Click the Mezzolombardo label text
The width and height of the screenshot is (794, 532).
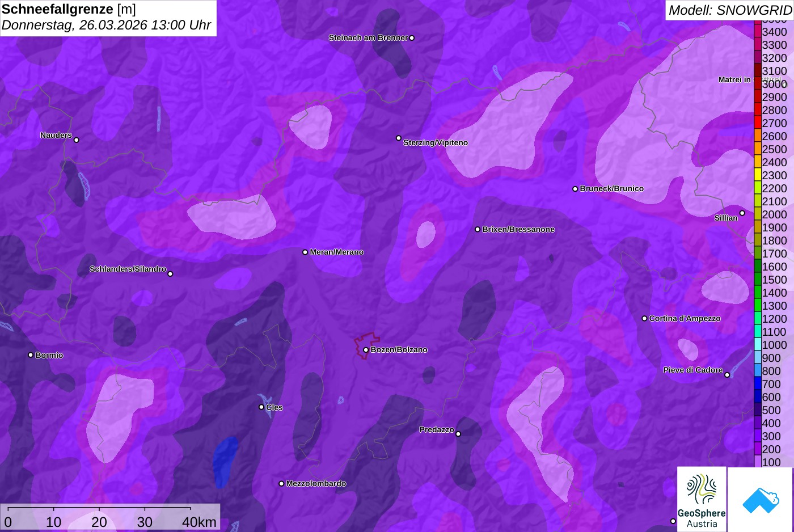pos(316,483)
